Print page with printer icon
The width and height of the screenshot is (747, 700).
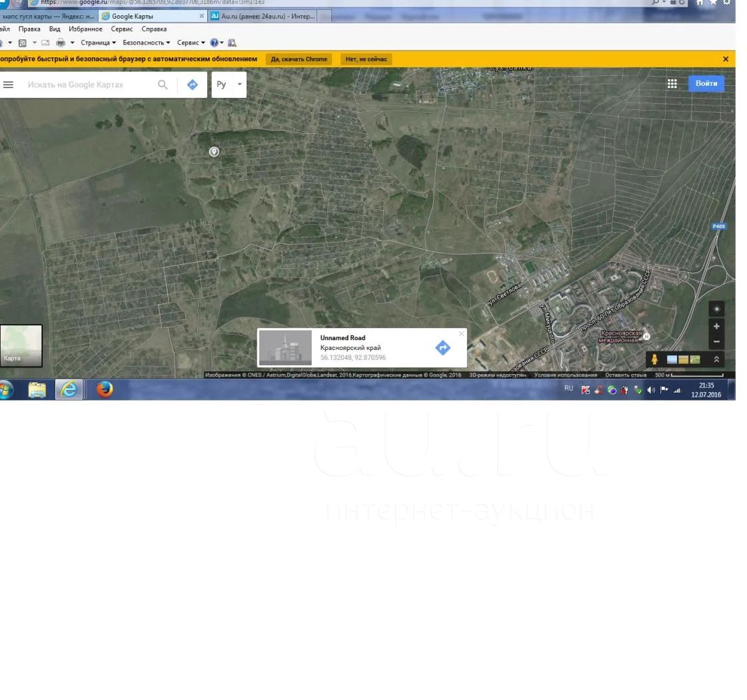pyautogui.click(x=61, y=43)
